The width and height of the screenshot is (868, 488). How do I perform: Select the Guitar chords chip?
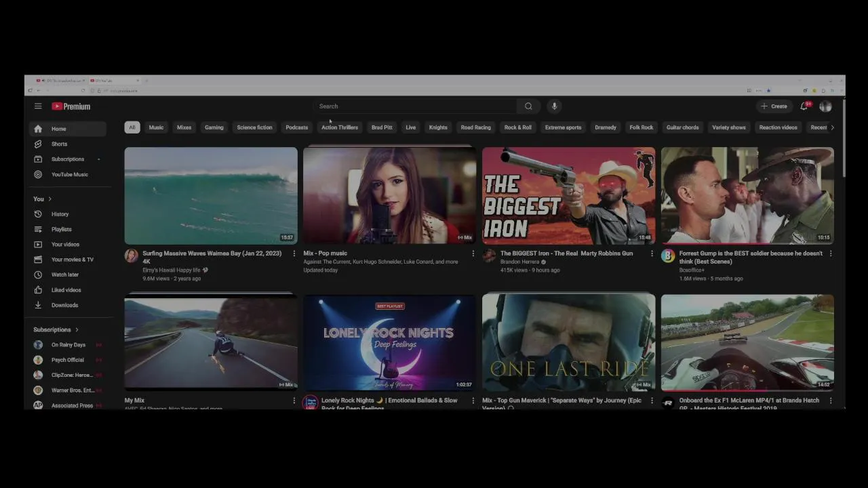(x=683, y=127)
